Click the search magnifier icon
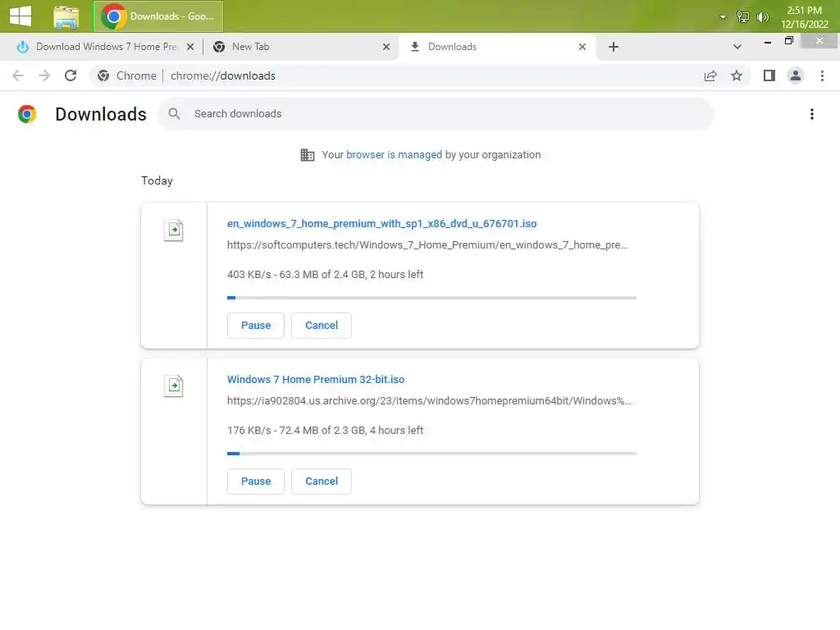840x630 pixels. pos(174,113)
